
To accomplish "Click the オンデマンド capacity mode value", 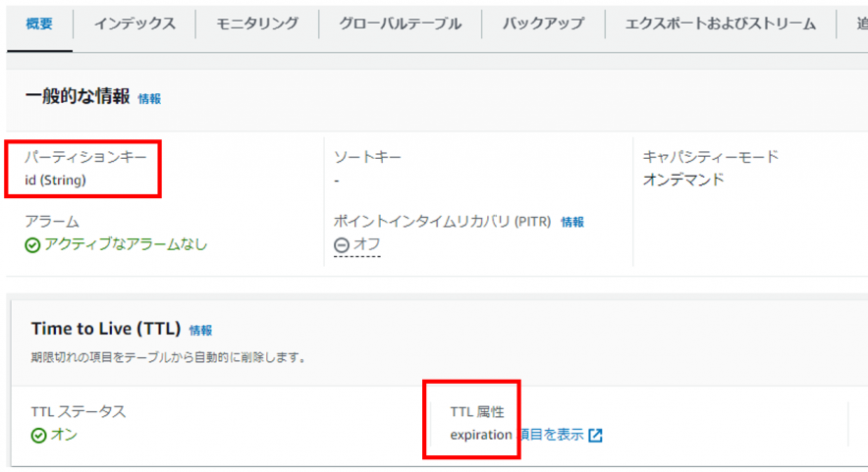I will (x=683, y=180).
